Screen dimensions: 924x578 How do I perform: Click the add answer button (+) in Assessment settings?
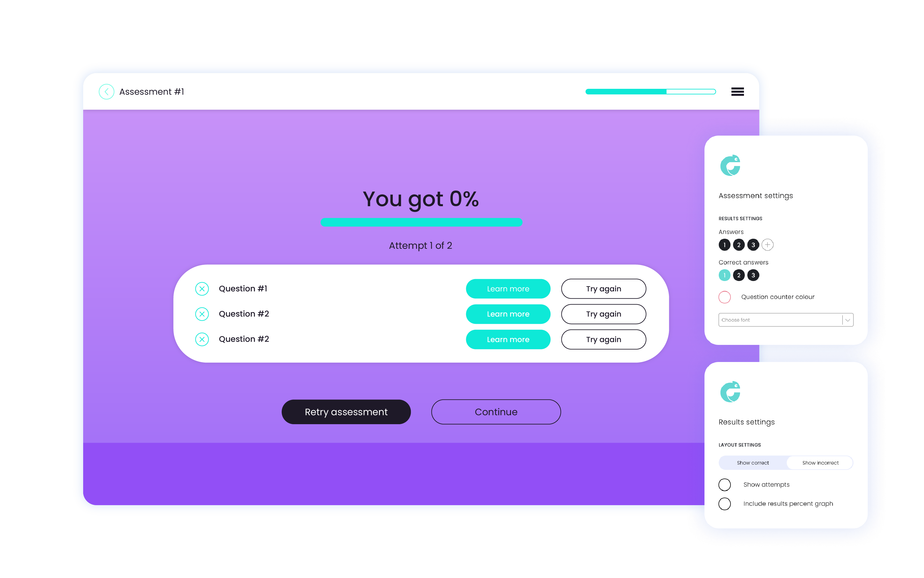click(768, 244)
